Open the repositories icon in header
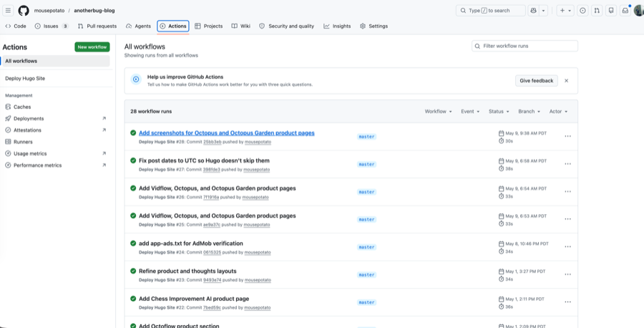Viewport: 644px width, 328px height. 611,10
